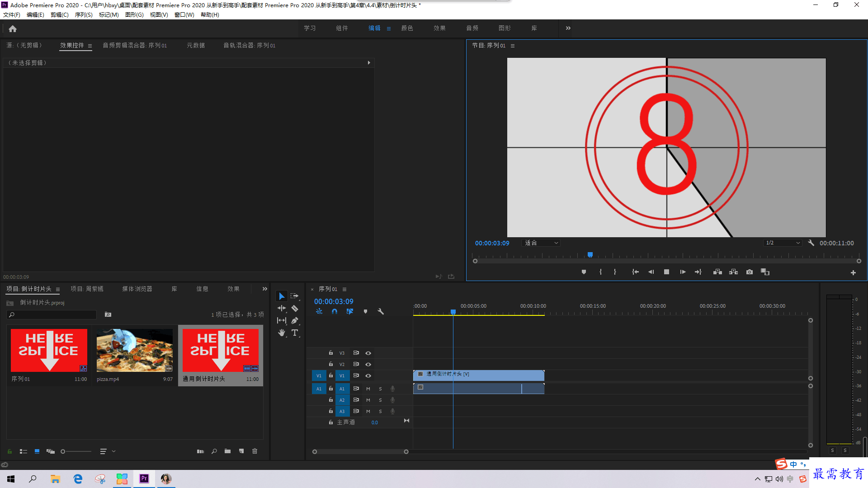Viewport: 868px width, 488px height.
Task: Mute audio track A1
Action: 368,389
